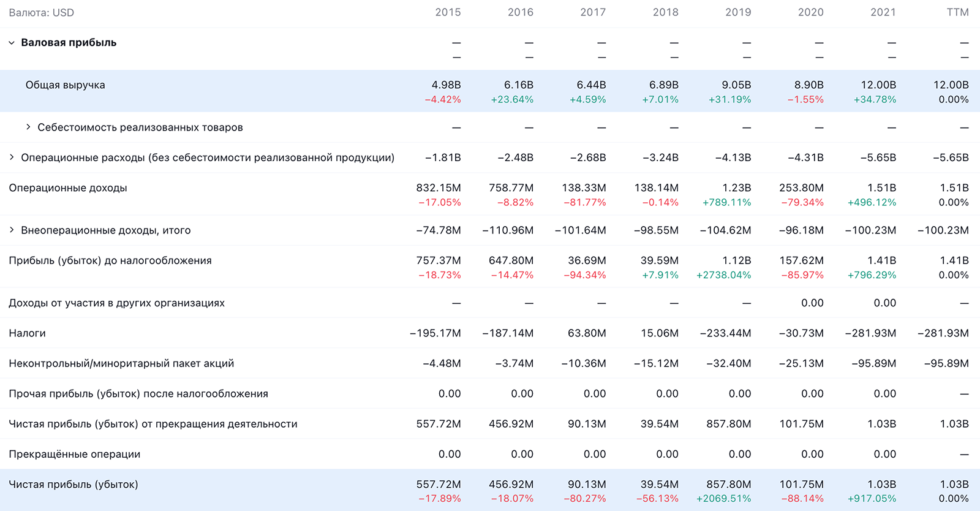Click Прибыль (убыток) до налогообложения label
The height and width of the screenshot is (511, 980).
[110, 261]
